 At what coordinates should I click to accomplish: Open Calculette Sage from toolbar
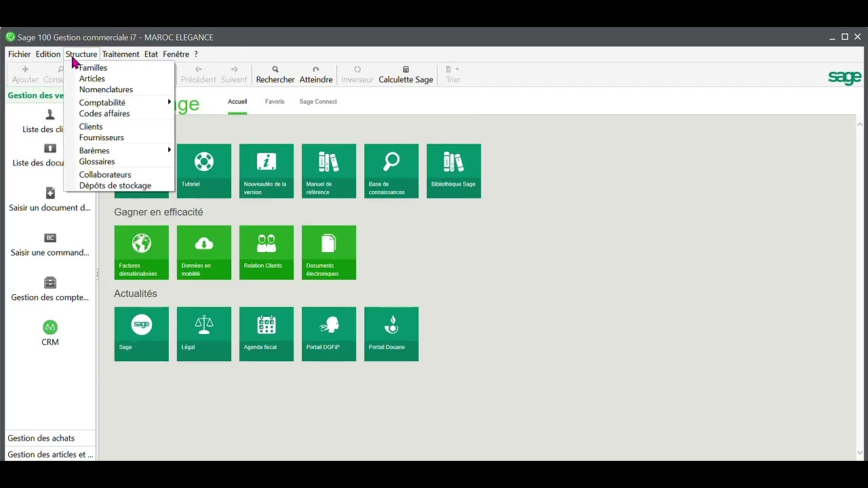tap(406, 75)
